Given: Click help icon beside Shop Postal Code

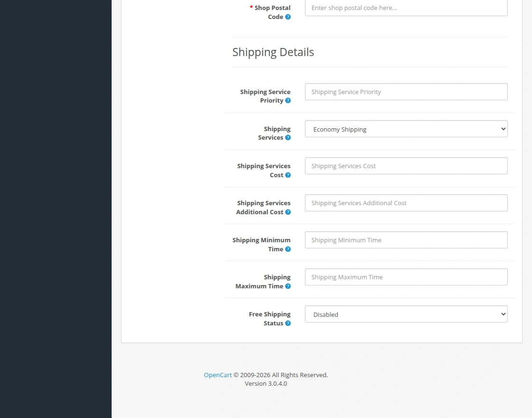Looking at the screenshot, I should pos(288,17).
